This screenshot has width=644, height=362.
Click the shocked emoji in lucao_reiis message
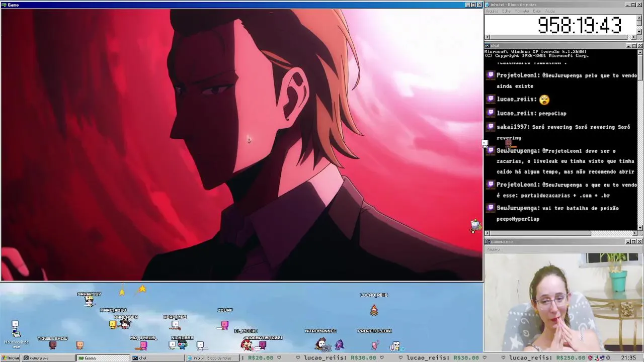(x=544, y=100)
